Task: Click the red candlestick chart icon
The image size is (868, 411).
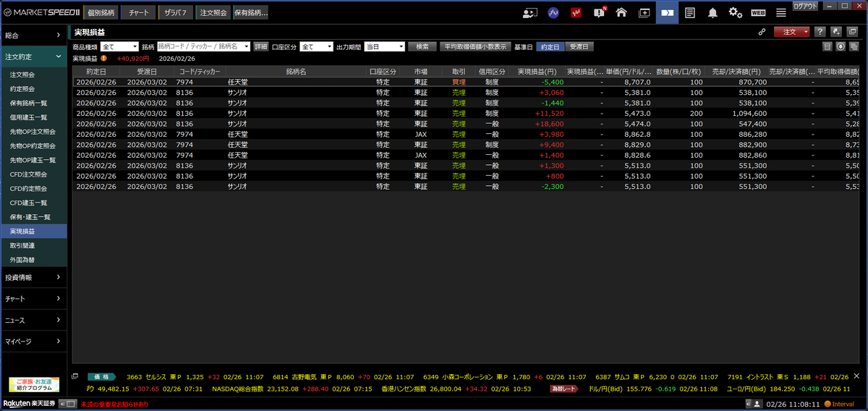Action: pos(576,12)
